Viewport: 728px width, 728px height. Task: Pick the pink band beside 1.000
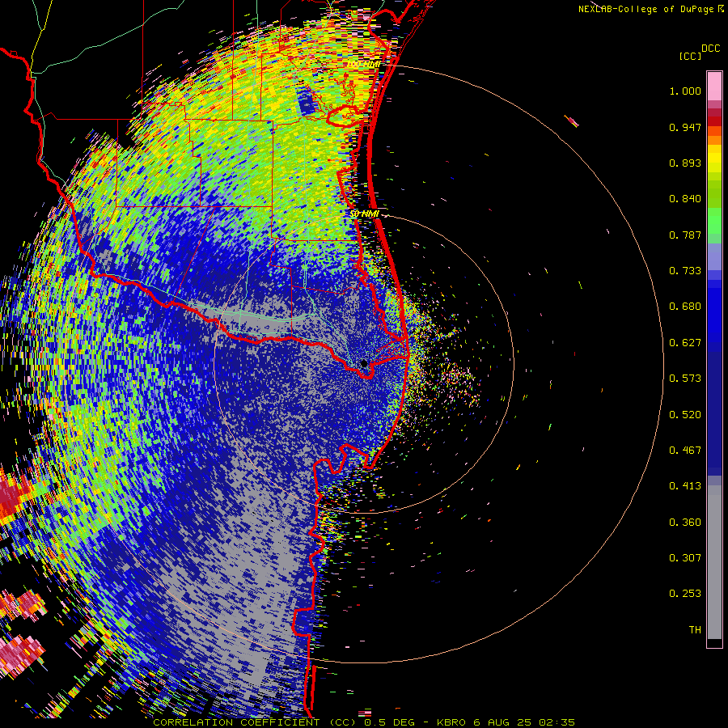click(714, 87)
